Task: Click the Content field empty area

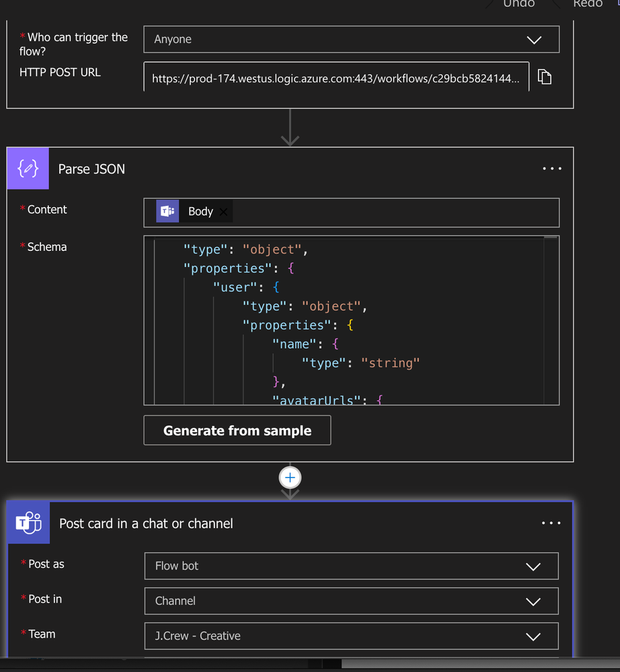Action: click(394, 212)
